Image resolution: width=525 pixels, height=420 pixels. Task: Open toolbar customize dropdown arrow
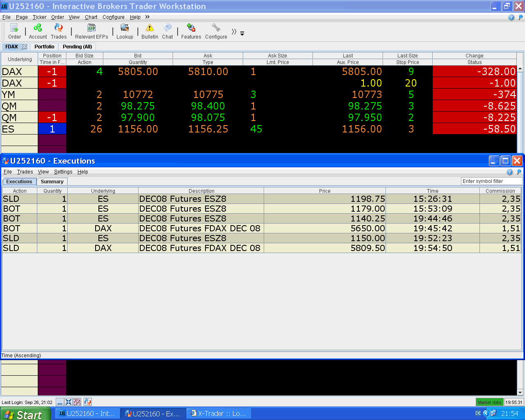point(242,34)
